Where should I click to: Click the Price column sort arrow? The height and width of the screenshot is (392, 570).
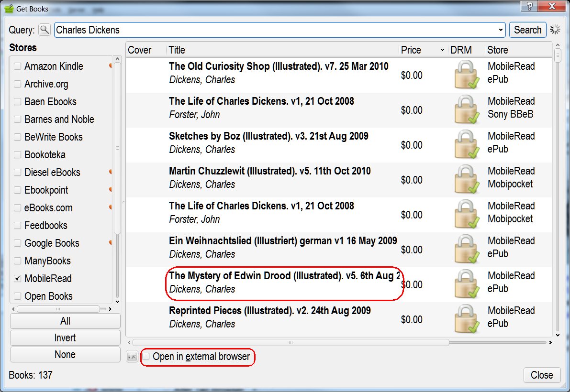(x=442, y=50)
